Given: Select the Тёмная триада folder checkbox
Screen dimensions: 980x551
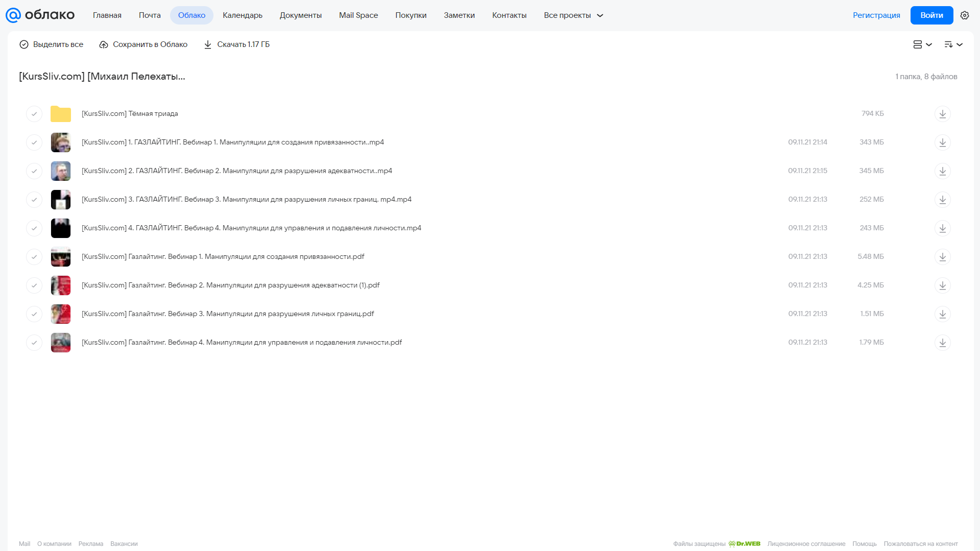Looking at the screenshot, I should [x=34, y=114].
